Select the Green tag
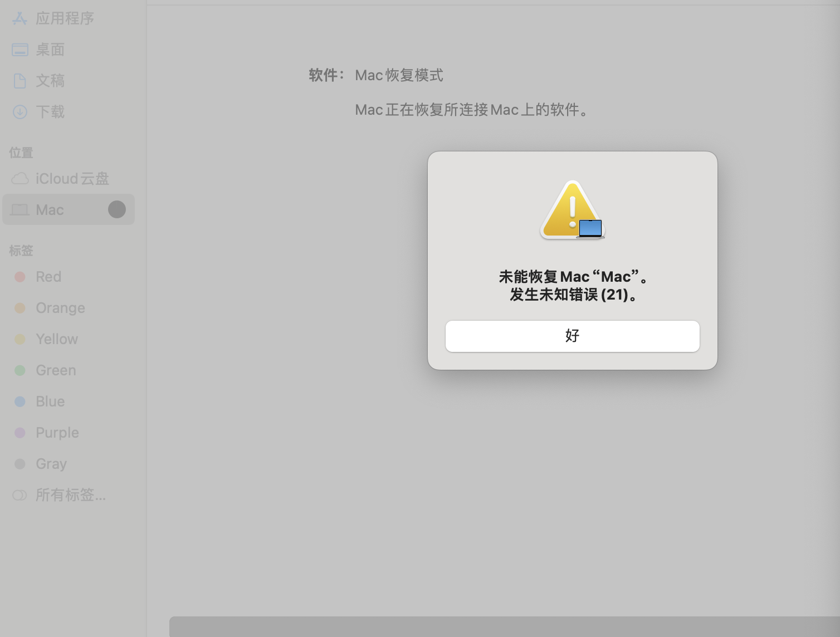Image resolution: width=840 pixels, height=637 pixels. [45, 370]
